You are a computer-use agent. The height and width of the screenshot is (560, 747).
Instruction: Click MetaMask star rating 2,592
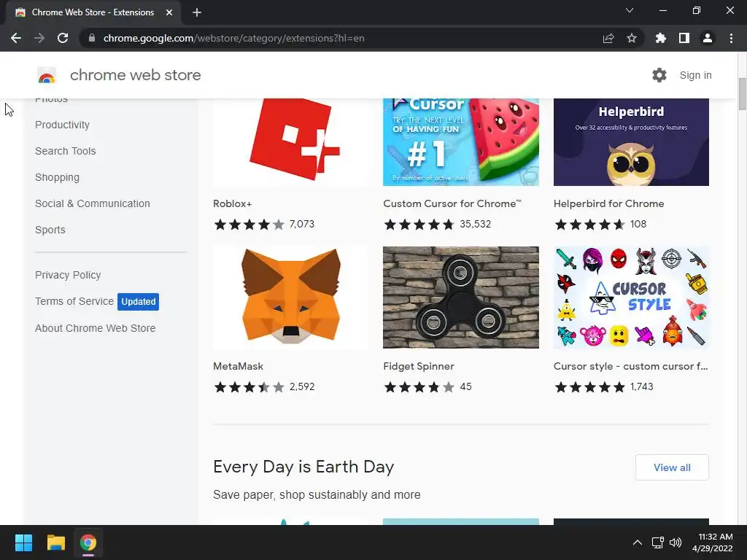(264, 386)
